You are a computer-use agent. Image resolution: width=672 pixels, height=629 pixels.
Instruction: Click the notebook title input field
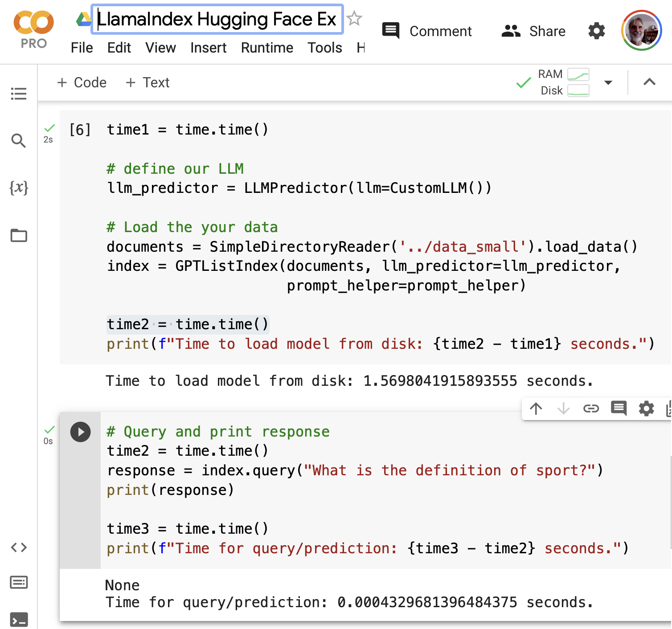coord(217,19)
